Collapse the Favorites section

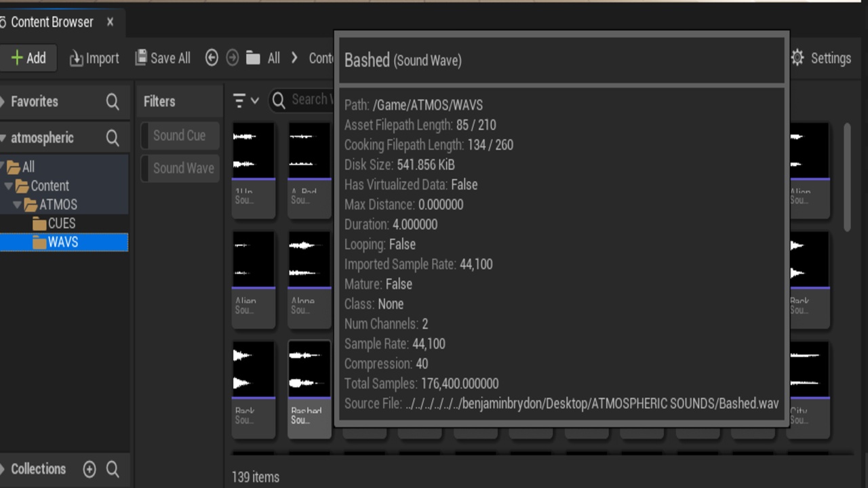click(x=3, y=102)
